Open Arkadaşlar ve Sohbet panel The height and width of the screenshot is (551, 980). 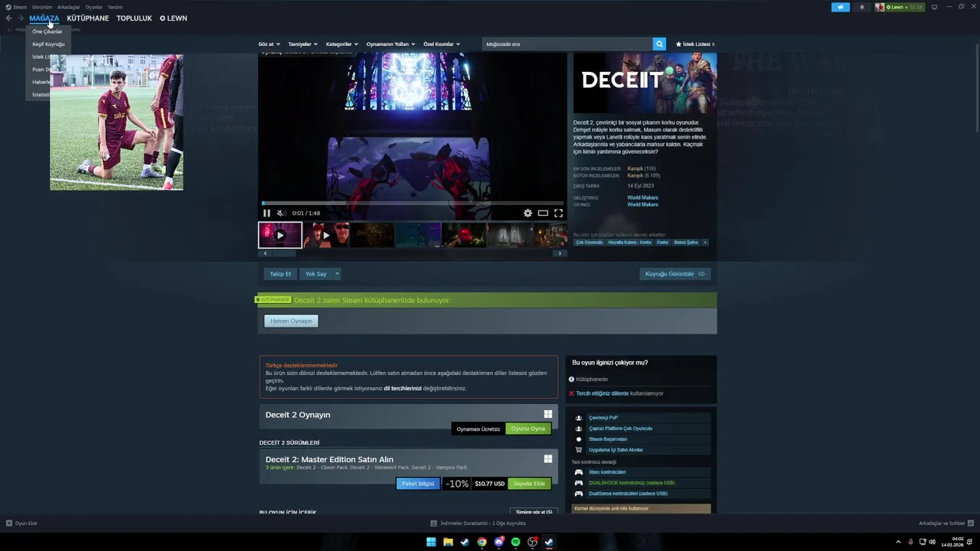tap(946, 523)
